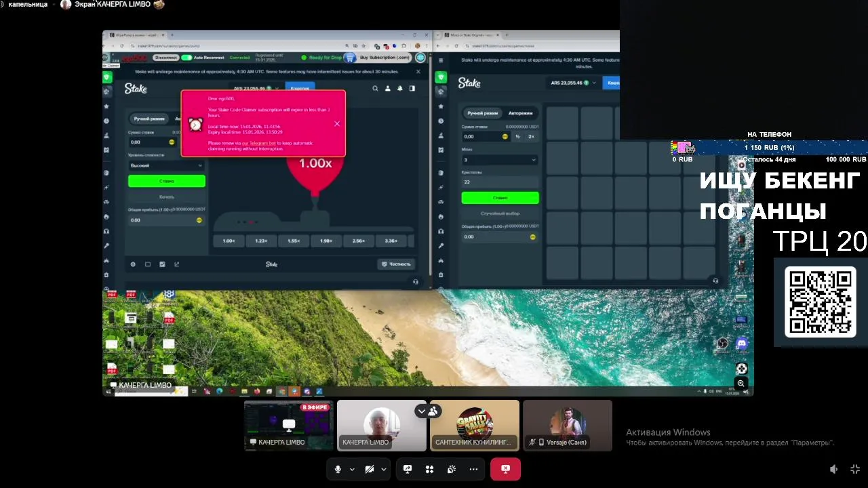Click the 2× bet button in Mines

pyautogui.click(x=531, y=136)
